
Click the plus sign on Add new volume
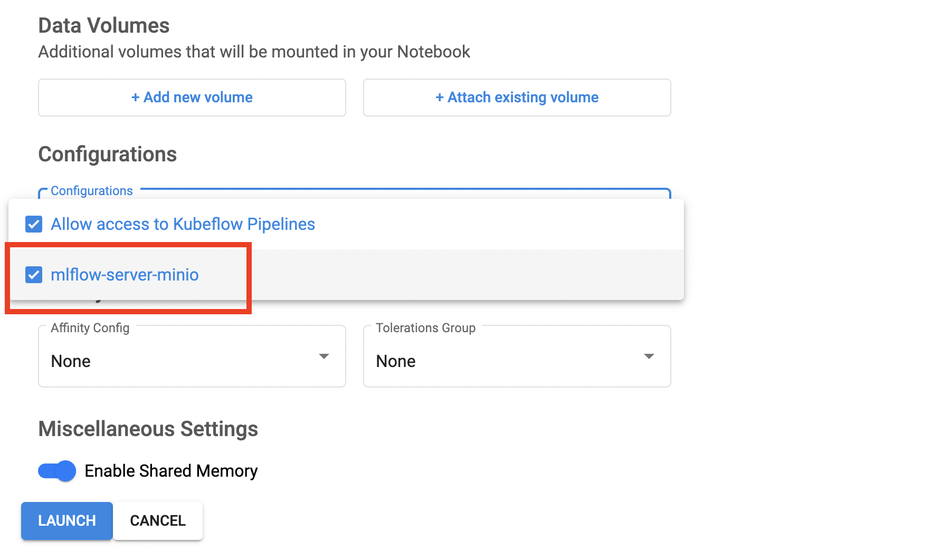point(136,98)
